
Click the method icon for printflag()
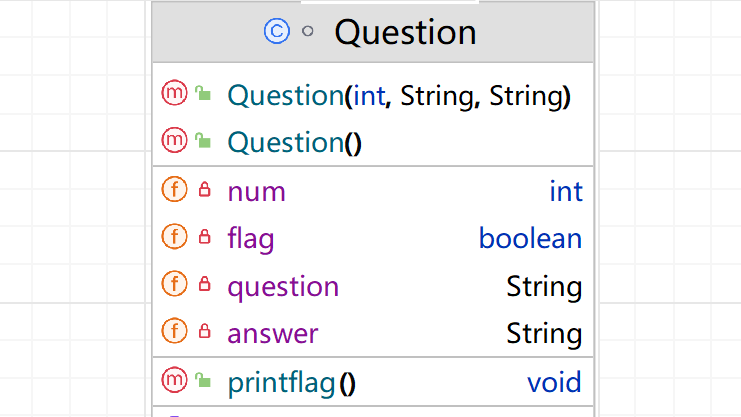174,379
